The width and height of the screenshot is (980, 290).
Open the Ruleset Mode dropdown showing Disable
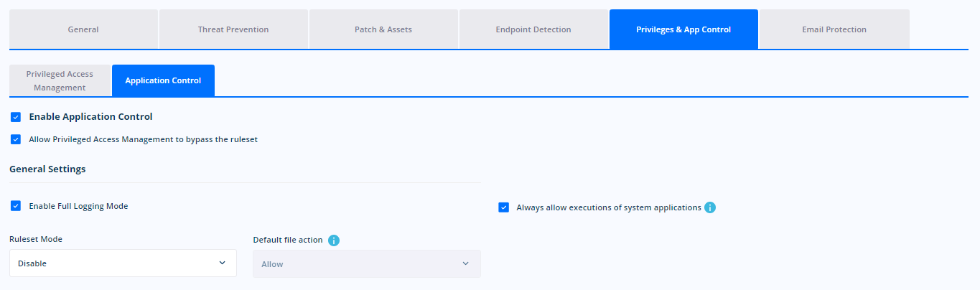point(123,263)
